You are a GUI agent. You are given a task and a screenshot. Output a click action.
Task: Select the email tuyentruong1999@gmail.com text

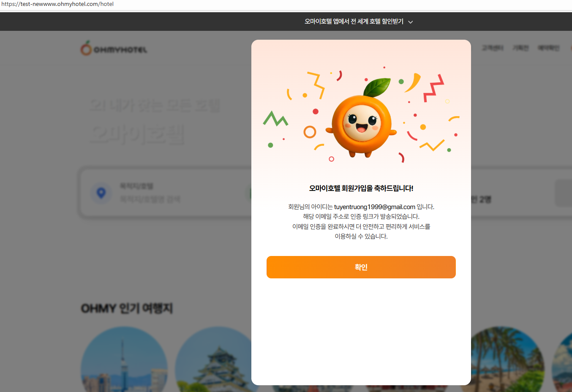click(x=375, y=207)
